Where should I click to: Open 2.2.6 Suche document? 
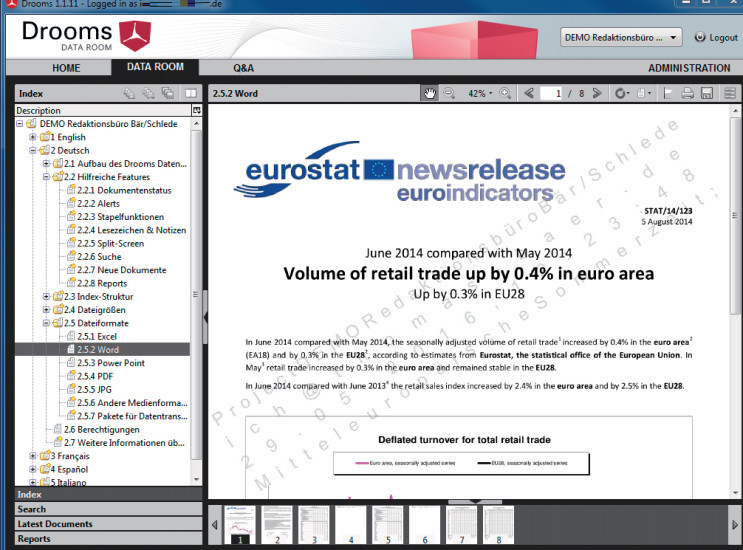coord(99,257)
